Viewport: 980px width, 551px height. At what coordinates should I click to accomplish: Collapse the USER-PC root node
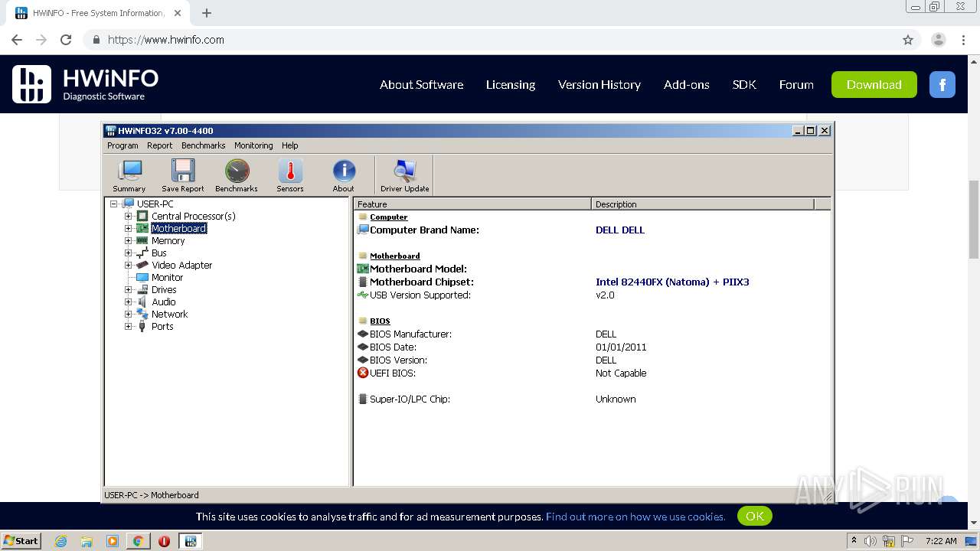[x=114, y=204]
